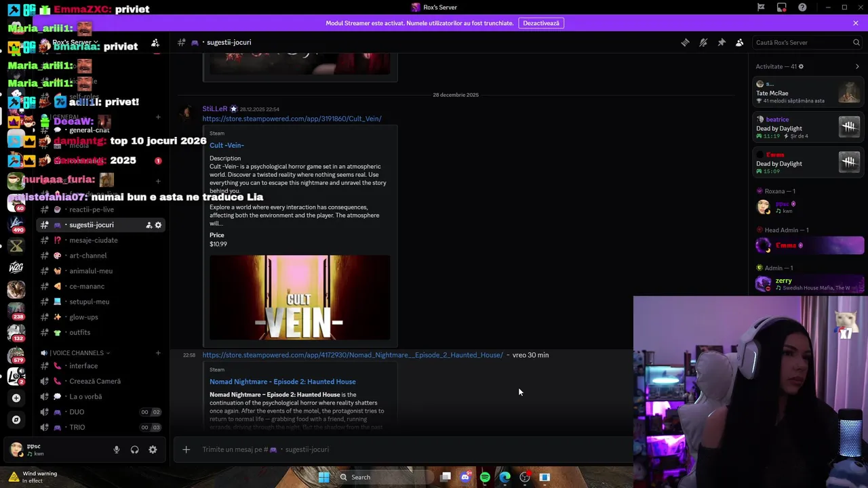Image resolution: width=868 pixels, height=488 pixels.
Task: Show pinned messages icon
Action: pyautogui.click(x=722, y=42)
